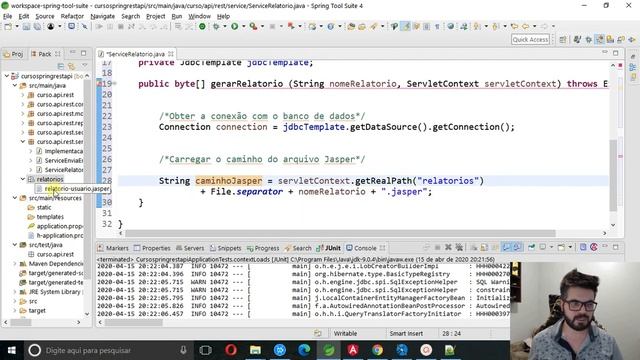
Task: Open the Window menu
Action: point(199,16)
